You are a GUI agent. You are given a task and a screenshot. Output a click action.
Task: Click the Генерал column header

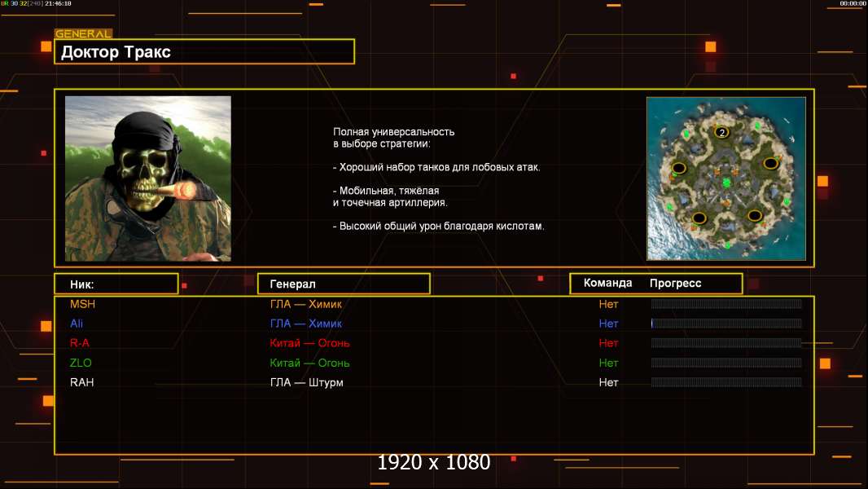click(x=344, y=284)
